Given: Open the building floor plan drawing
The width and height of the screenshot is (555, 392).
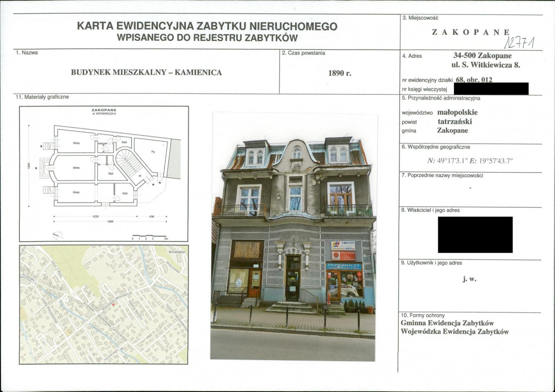Looking at the screenshot, I should click(x=104, y=174).
